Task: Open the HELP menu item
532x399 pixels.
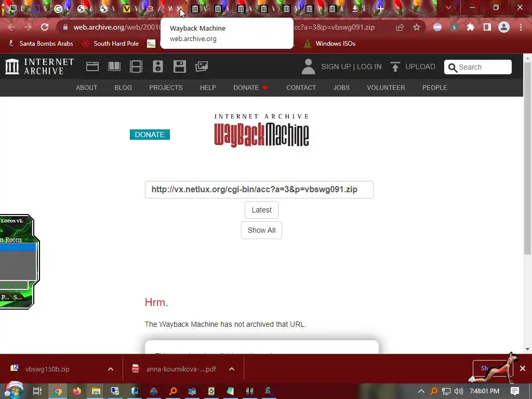Action: tap(208, 87)
